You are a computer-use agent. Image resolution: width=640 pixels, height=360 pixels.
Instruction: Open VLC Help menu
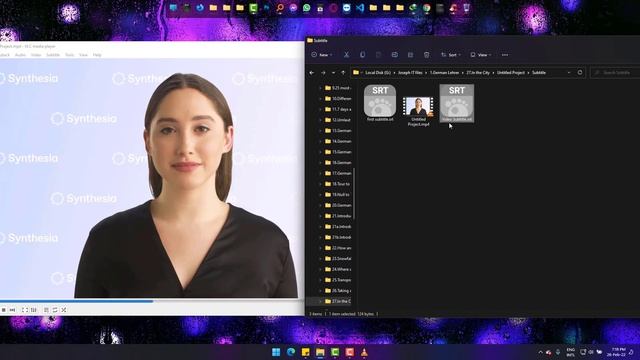pyautogui.click(x=97, y=55)
